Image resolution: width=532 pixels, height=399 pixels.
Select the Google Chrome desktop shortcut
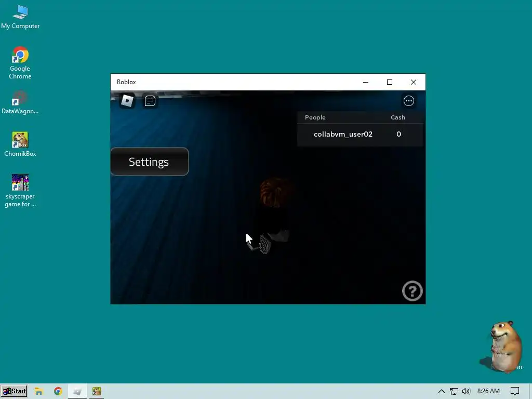point(20,63)
